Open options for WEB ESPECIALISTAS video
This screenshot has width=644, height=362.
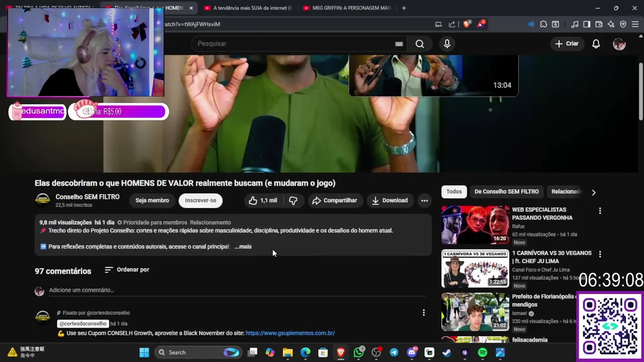pyautogui.click(x=600, y=211)
